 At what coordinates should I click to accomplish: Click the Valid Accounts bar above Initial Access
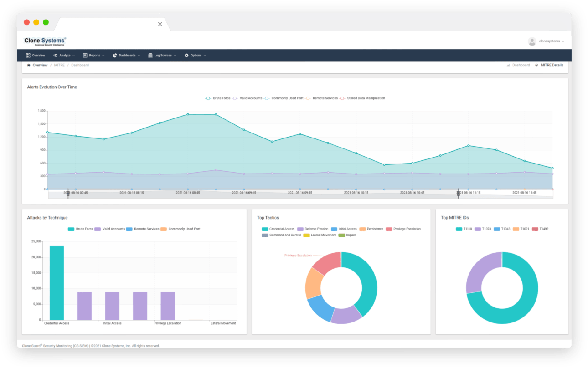tap(112, 306)
